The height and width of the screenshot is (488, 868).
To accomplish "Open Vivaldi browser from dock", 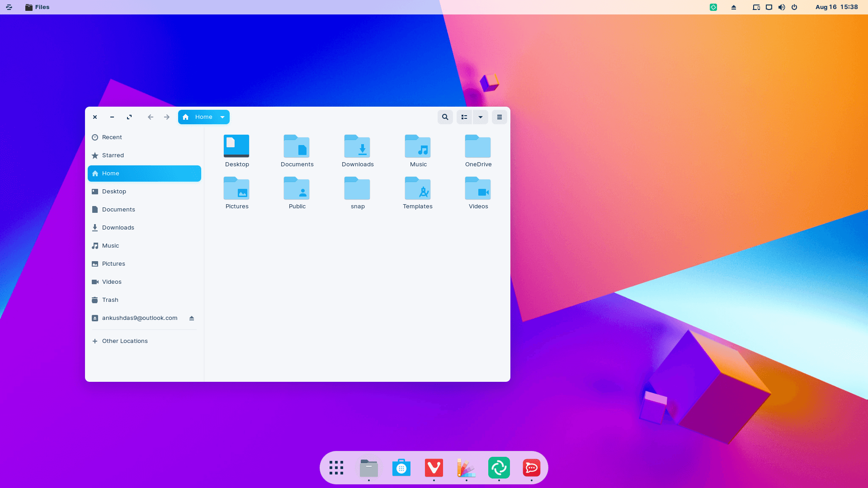I will coord(434,468).
